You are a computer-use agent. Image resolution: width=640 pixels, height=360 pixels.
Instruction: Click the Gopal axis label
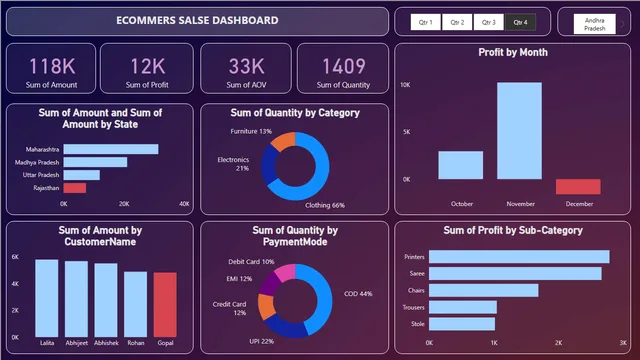[165, 343]
